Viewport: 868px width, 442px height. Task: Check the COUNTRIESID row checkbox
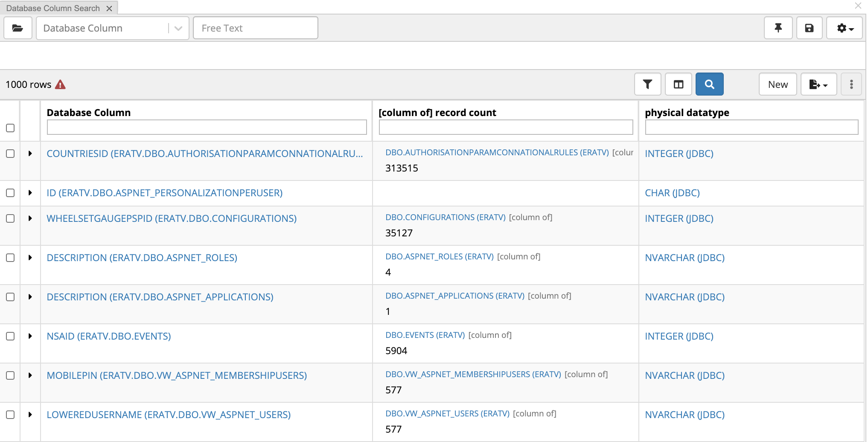tap(10, 154)
